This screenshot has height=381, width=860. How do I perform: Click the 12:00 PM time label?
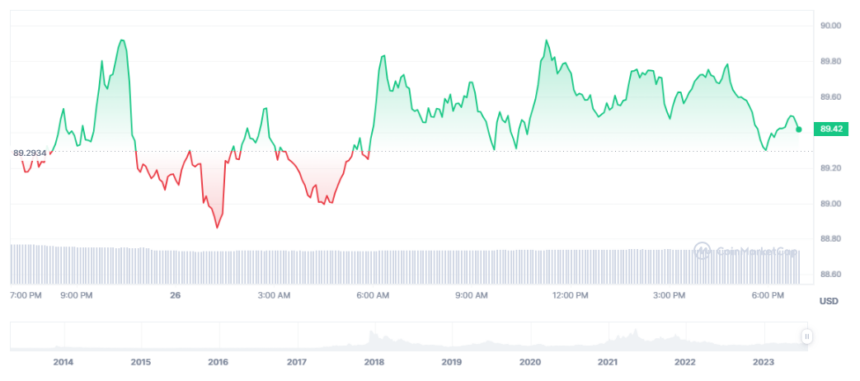[x=570, y=295]
